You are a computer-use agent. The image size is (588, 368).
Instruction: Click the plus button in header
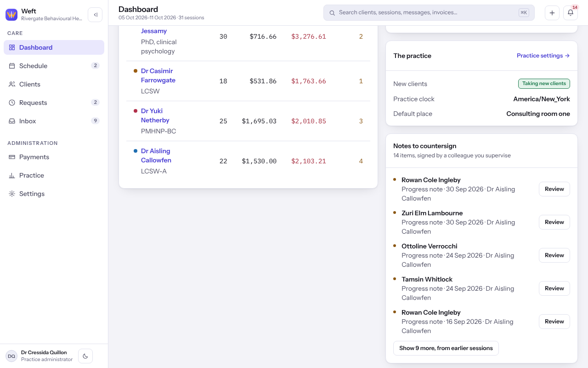click(552, 13)
